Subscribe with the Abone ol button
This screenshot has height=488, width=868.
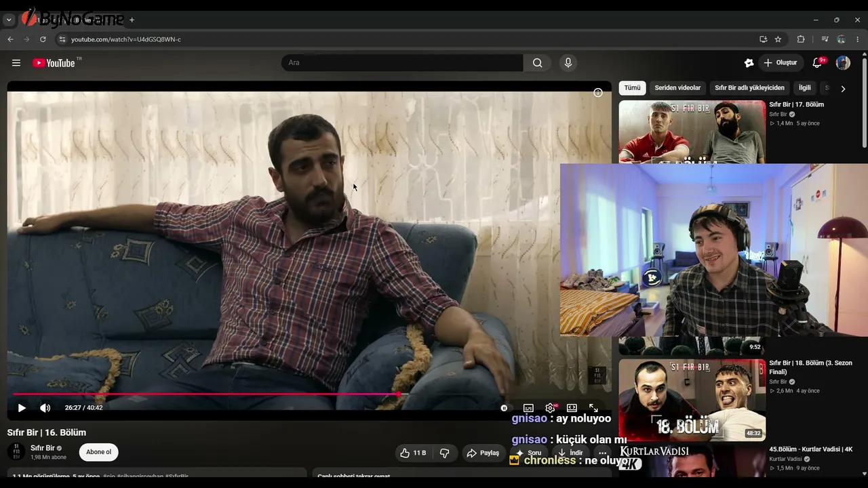pyautogui.click(x=98, y=452)
